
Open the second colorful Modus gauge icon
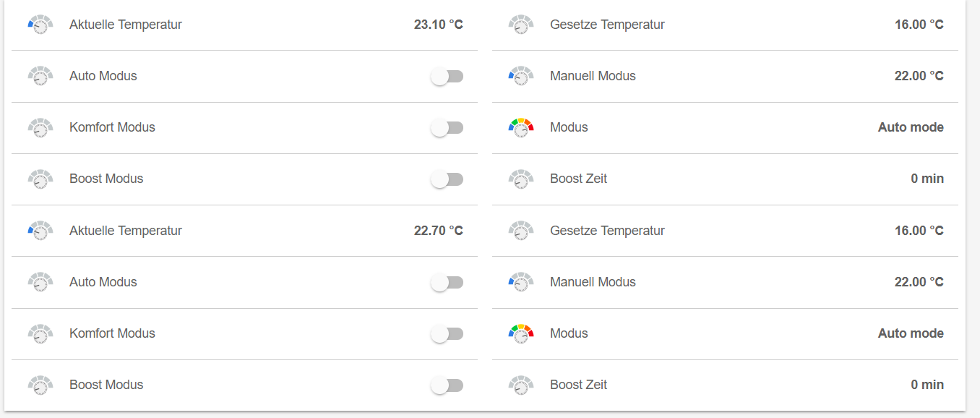(x=521, y=333)
